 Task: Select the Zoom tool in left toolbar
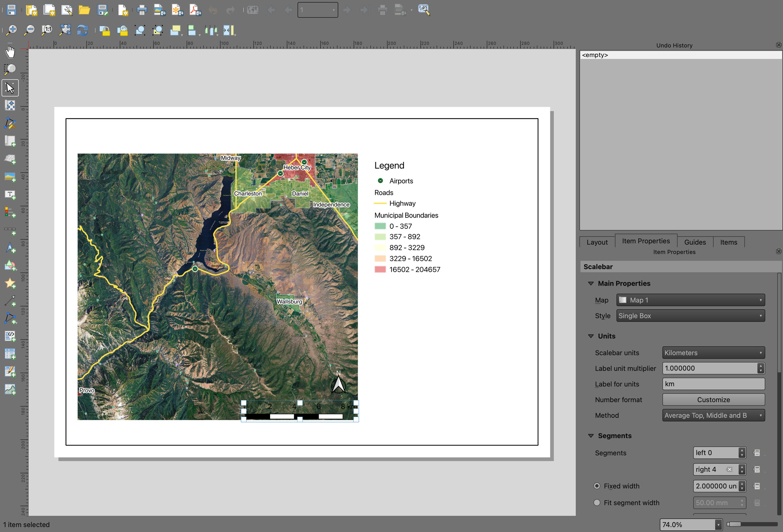pos(10,69)
